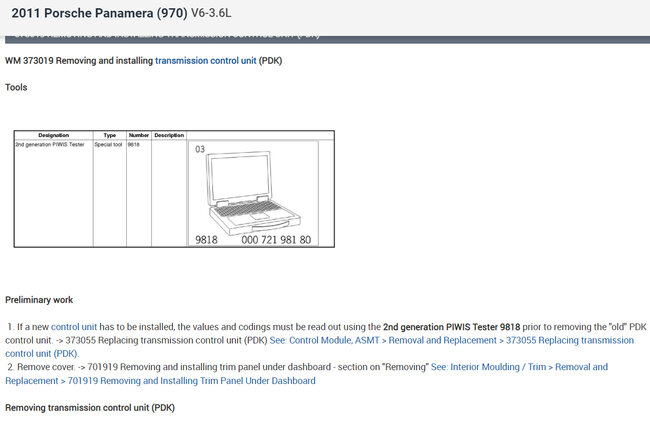Click the PIWIS Tester laptop illustration
The width and height of the screenshot is (650, 422).
pos(253,193)
